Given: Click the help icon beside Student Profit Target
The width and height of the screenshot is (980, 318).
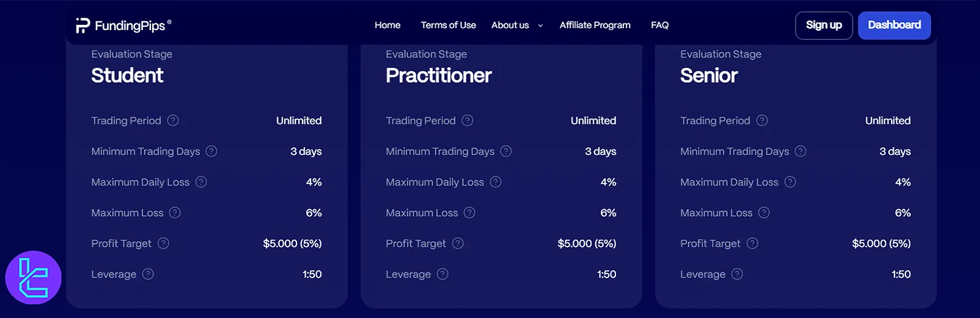Looking at the screenshot, I should click(163, 244).
